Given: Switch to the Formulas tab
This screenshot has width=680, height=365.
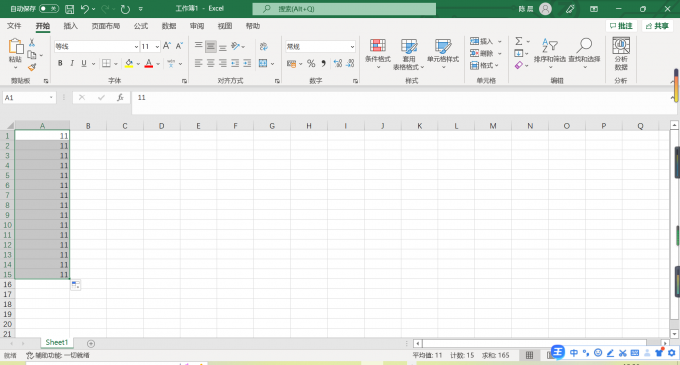Looking at the screenshot, I should click(141, 26).
